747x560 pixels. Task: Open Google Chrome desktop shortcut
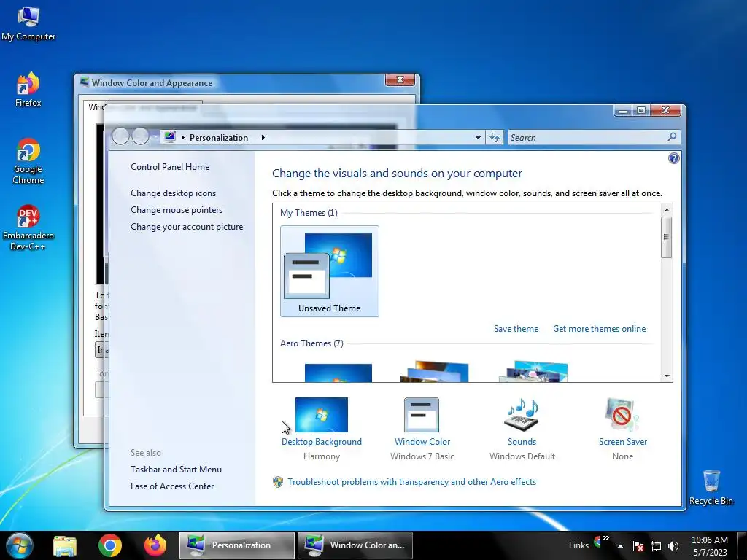tap(28, 161)
